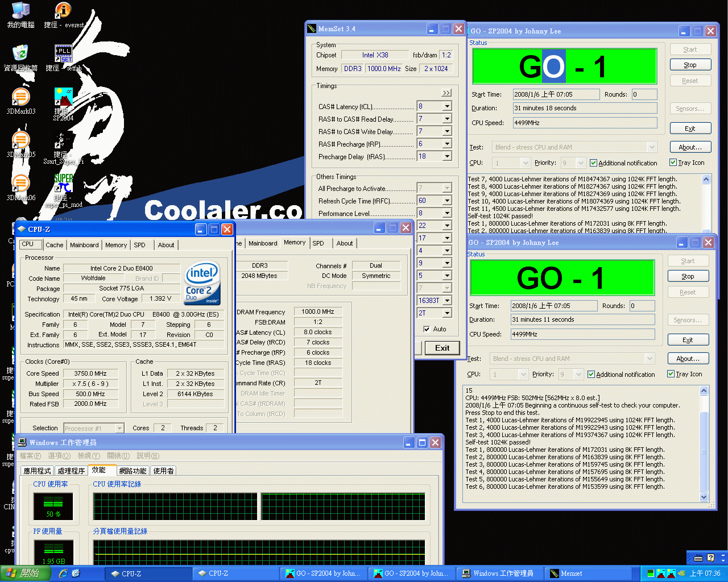Toggle Tray Icon in upper SP2004 window
Image resolution: width=728 pixels, height=582 pixels.
[x=673, y=163]
